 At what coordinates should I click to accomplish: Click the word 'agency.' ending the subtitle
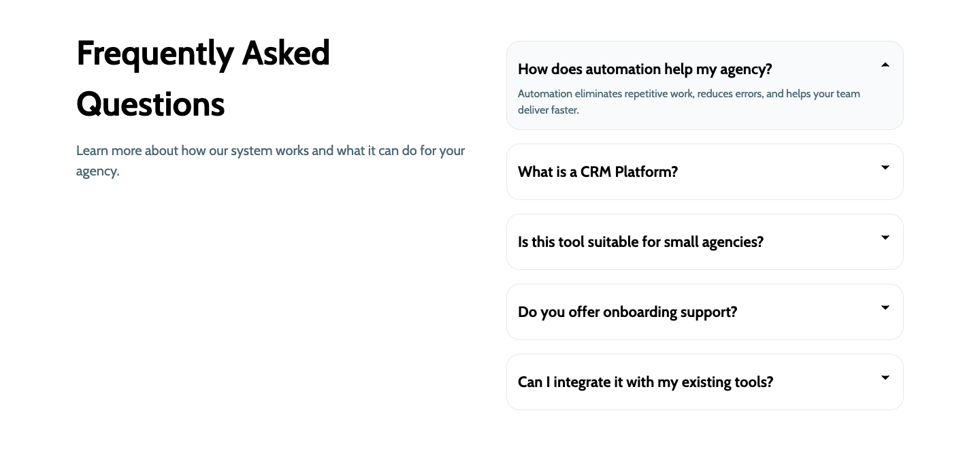pos(97,171)
